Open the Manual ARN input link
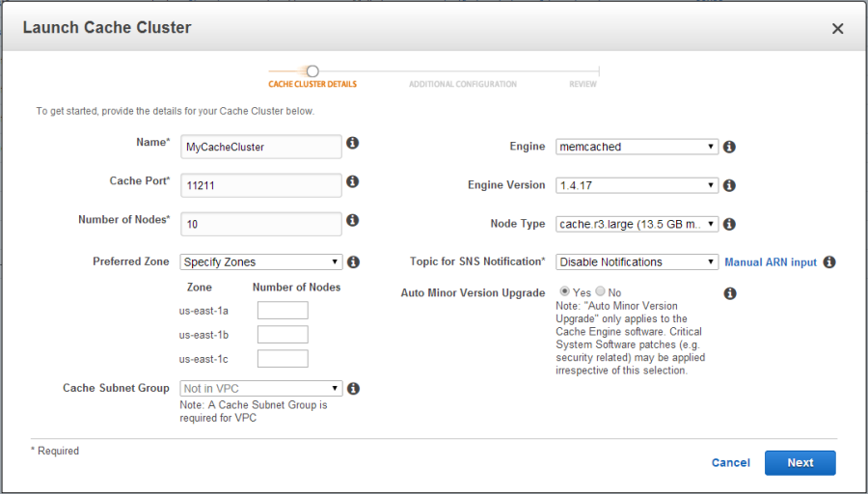The width and height of the screenshot is (868, 494). (771, 262)
